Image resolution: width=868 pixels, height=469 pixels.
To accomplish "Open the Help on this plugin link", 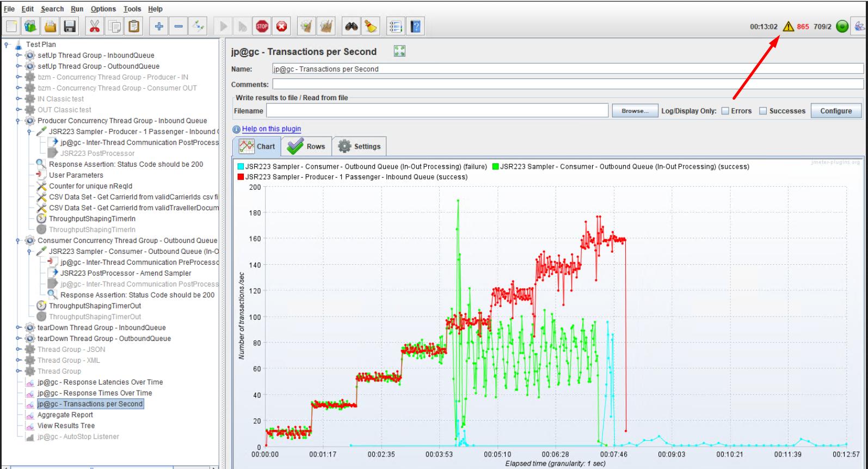I will pyautogui.click(x=272, y=129).
